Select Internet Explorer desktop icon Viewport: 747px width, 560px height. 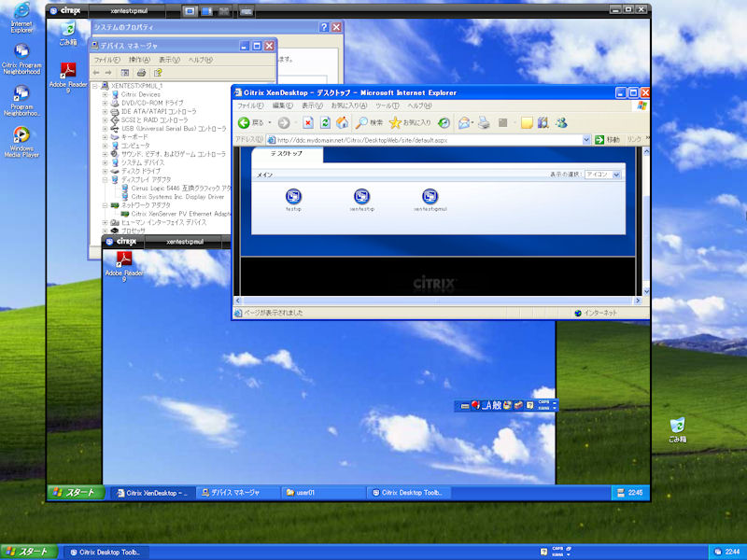(21, 18)
